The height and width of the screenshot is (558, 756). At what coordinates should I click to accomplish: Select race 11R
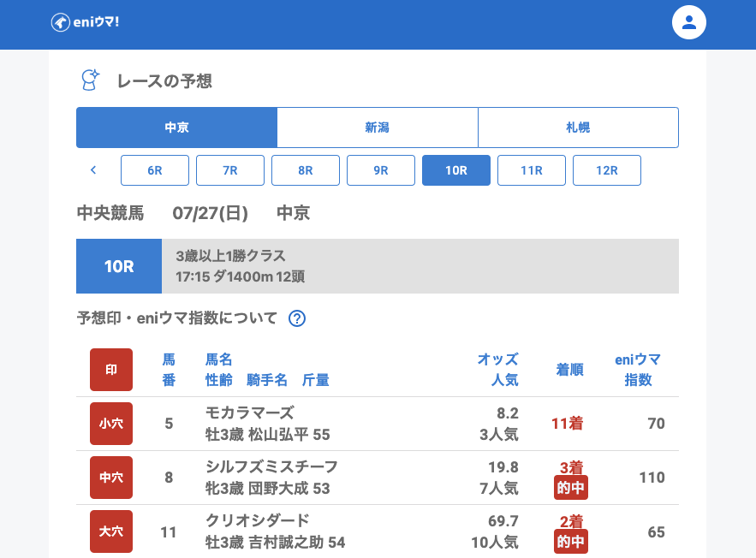[532, 170]
